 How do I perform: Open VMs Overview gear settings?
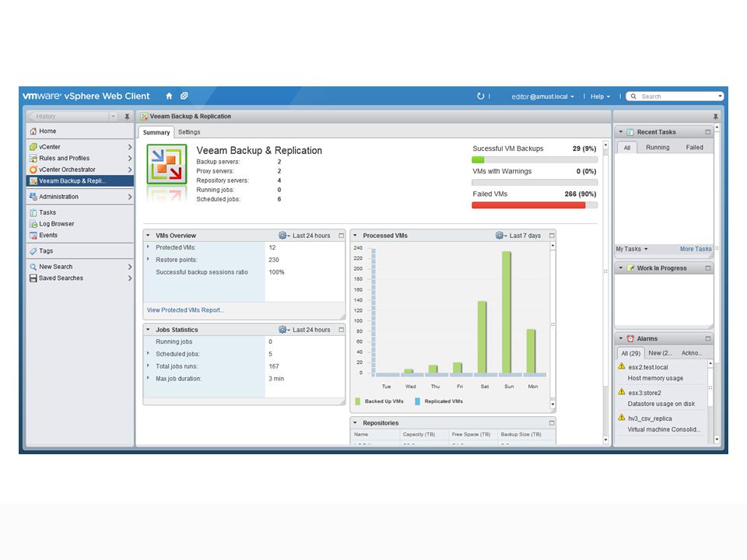pos(284,236)
